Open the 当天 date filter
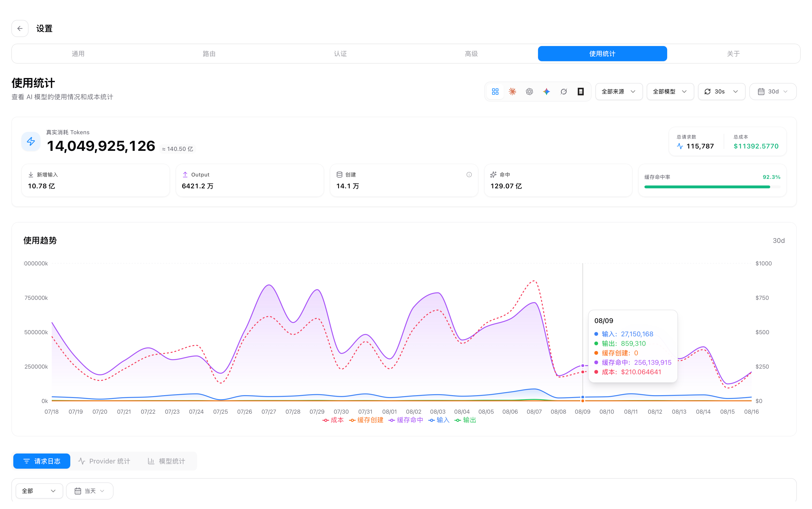This screenshot has height=509, width=812. pyautogui.click(x=90, y=491)
